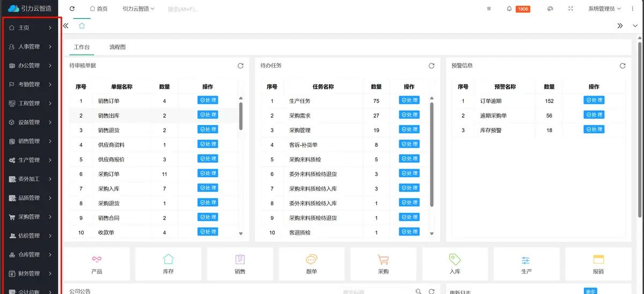Open 主页 in the sidebar
644x294 pixels.
click(30, 27)
